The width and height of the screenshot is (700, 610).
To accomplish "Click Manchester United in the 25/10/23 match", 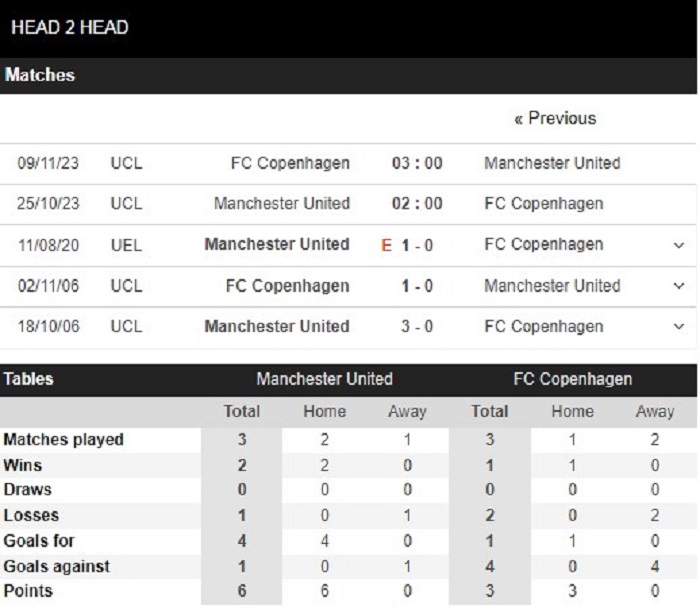I will point(282,204).
